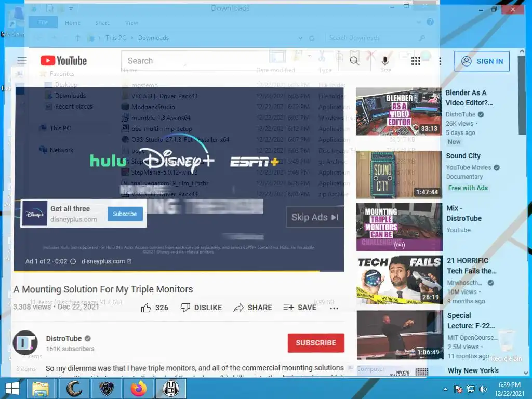The height and width of the screenshot is (399, 532).
Task: Open Blender As A Video Editor thumbnail
Action: pyautogui.click(x=398, y=112)
